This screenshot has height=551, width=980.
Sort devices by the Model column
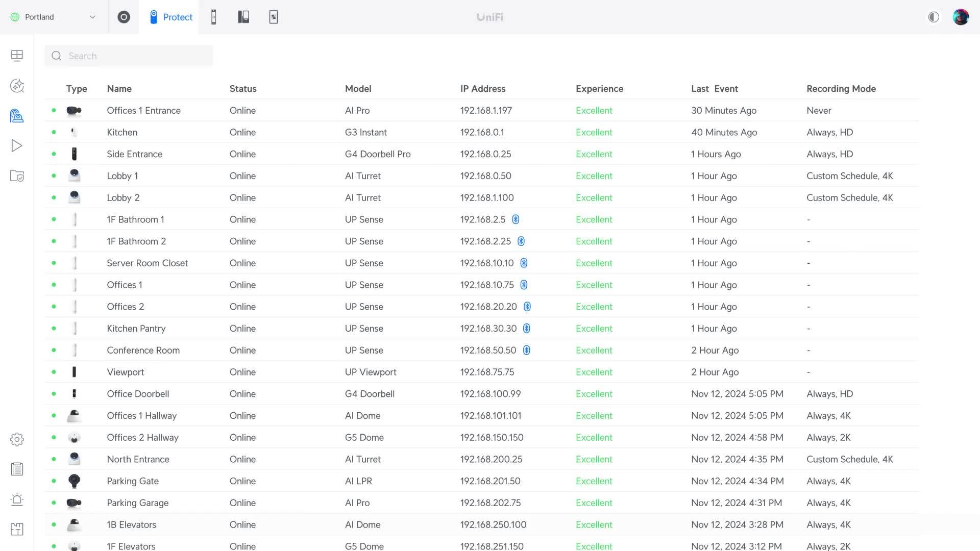pyautogui.click(x=358, y=89)
